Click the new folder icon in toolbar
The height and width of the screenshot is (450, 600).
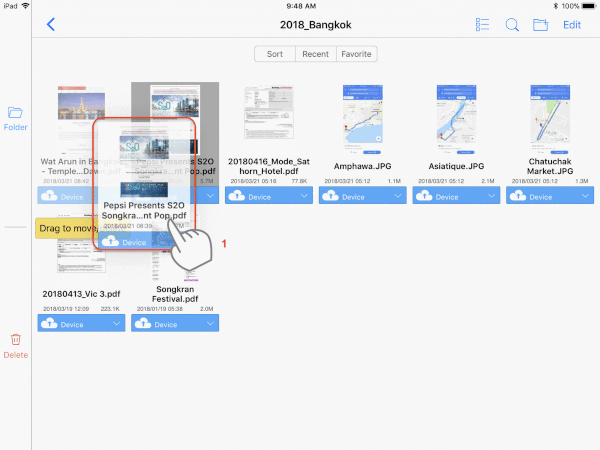tap(540, 25)
